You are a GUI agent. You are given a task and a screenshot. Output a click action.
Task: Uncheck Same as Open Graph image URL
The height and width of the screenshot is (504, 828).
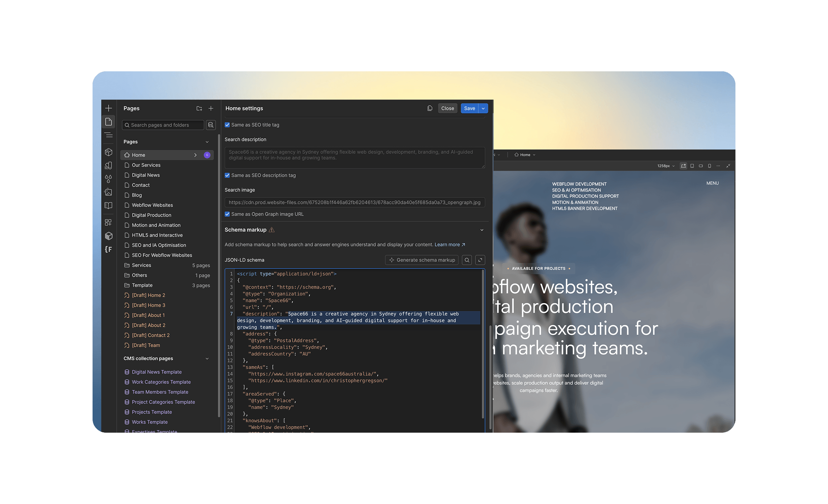(x=227, y=214)
